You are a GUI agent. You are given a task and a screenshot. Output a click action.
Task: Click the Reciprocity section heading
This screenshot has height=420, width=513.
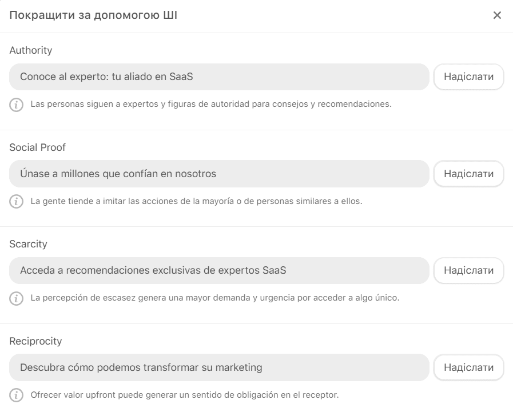[x=36, y=341]
